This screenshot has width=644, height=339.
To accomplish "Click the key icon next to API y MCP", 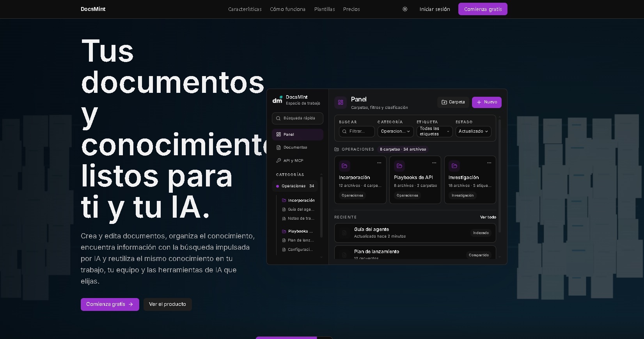I will point(279,160).
